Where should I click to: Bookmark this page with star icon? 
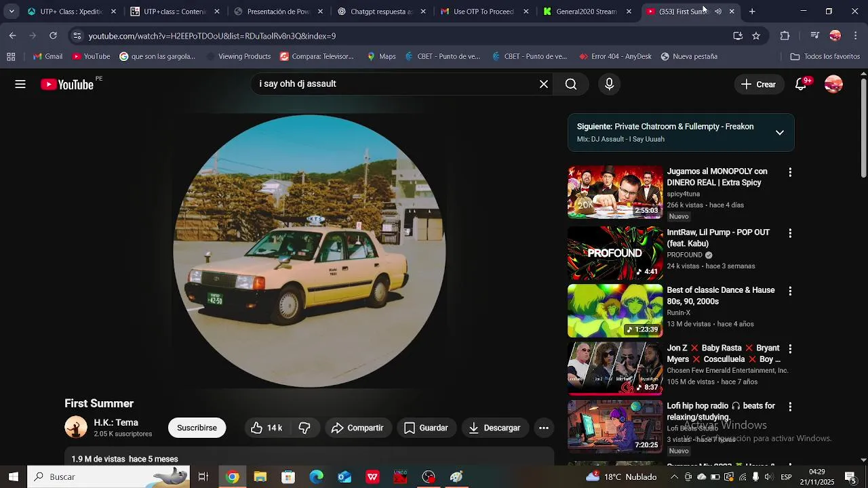click(756, 36)
